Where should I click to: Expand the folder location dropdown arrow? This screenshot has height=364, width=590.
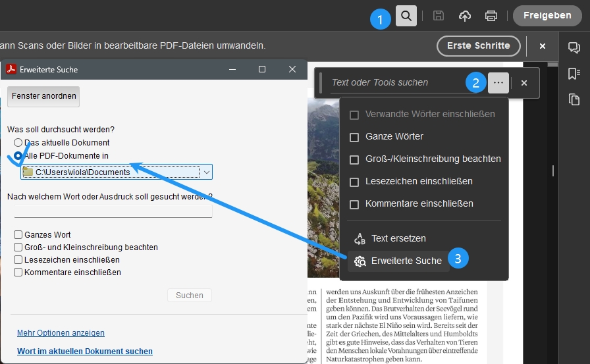(x=207, y=172)
